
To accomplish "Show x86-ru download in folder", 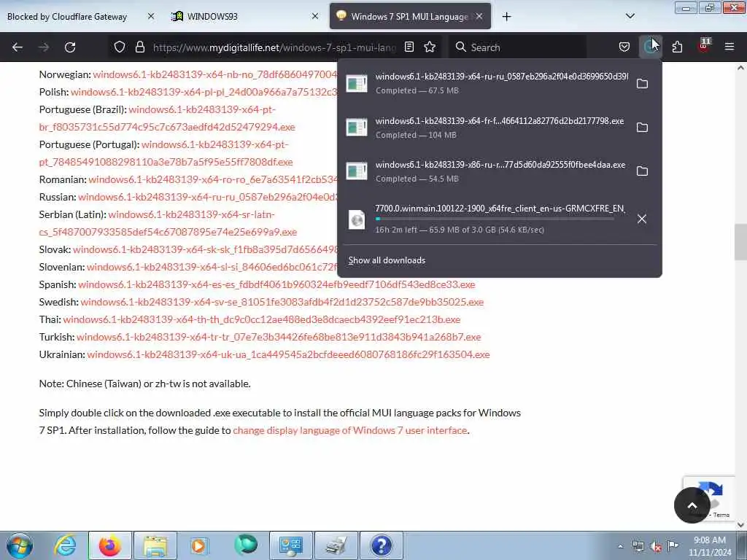I will pos(642,171).
